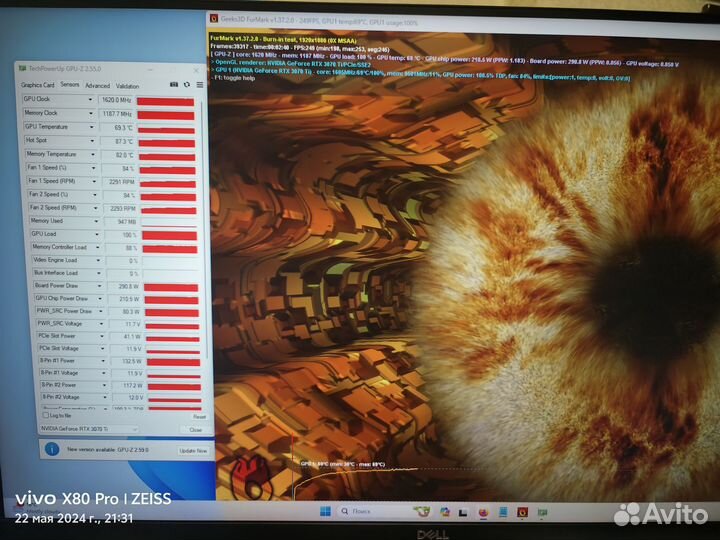Open the Hot Spot sensor dropdown

92,141
